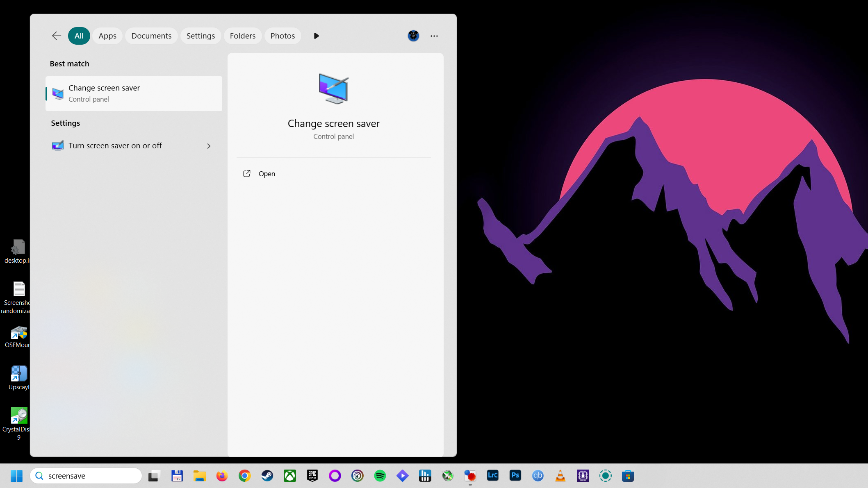Image resolution: width=868 pixels, height=488 pixels.
Task: Open File Explorer from the taskbar
Action: point(200,476)
